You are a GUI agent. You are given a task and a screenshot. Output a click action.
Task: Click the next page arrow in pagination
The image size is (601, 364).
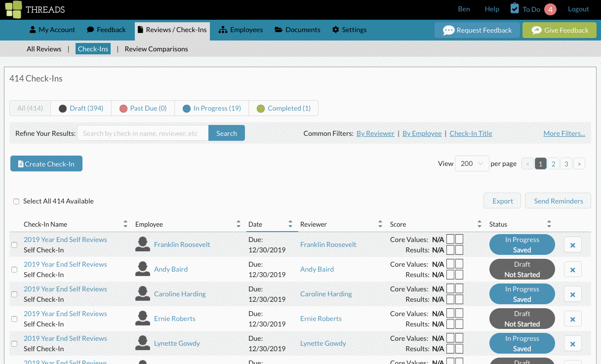579,164
